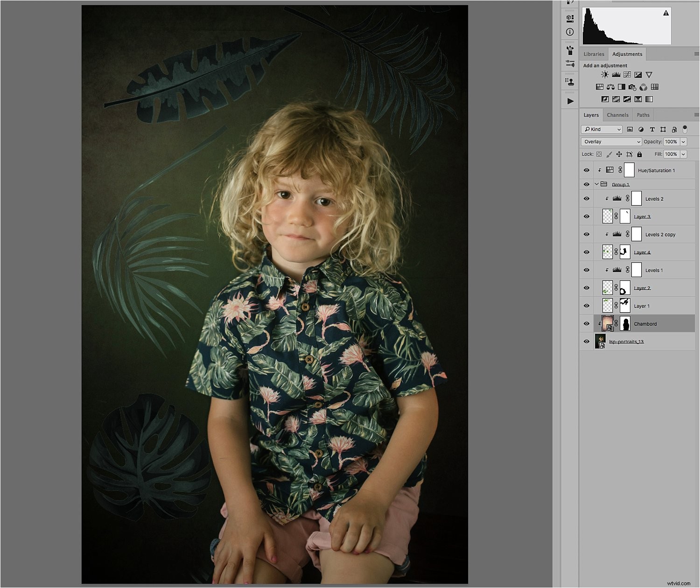700x588 pixels.
Task: Add a Curves adjustment layer
Action: 627,74
